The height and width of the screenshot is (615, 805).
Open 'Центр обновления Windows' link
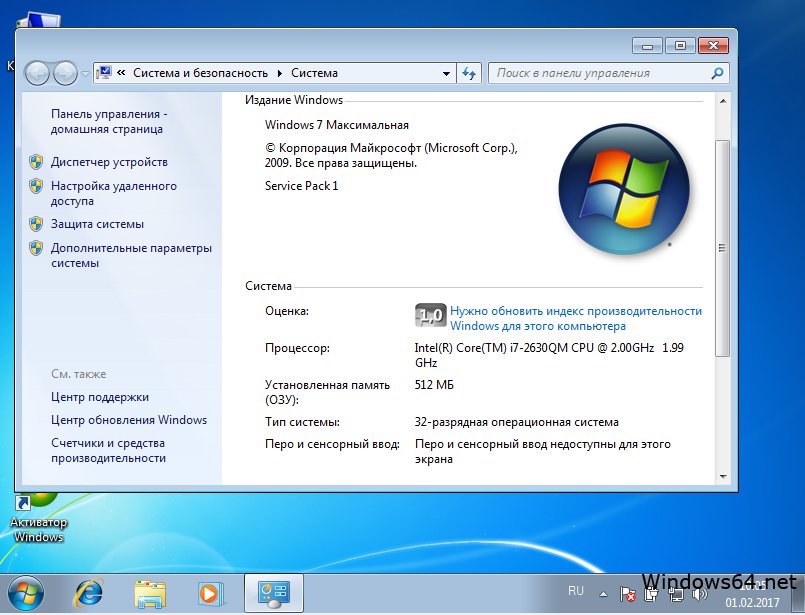129,420
